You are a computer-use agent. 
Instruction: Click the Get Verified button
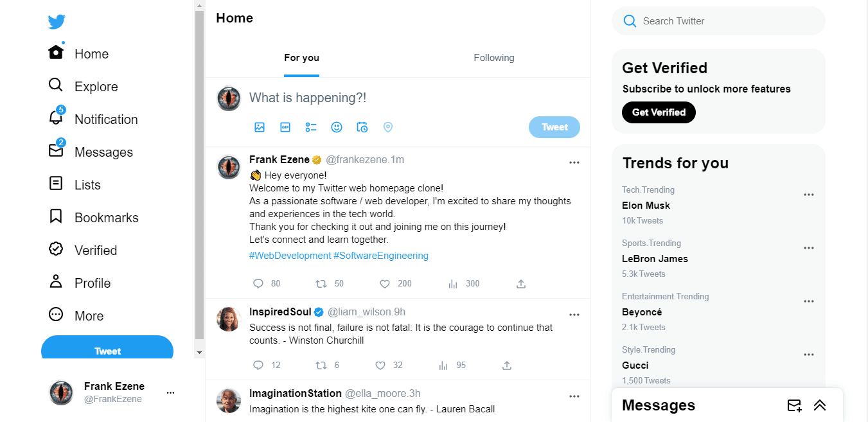click(659, 112)
